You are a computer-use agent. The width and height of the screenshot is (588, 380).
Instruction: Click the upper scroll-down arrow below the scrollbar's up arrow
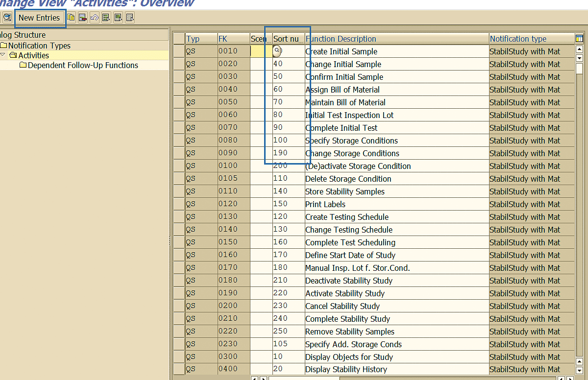coord(580,58)
